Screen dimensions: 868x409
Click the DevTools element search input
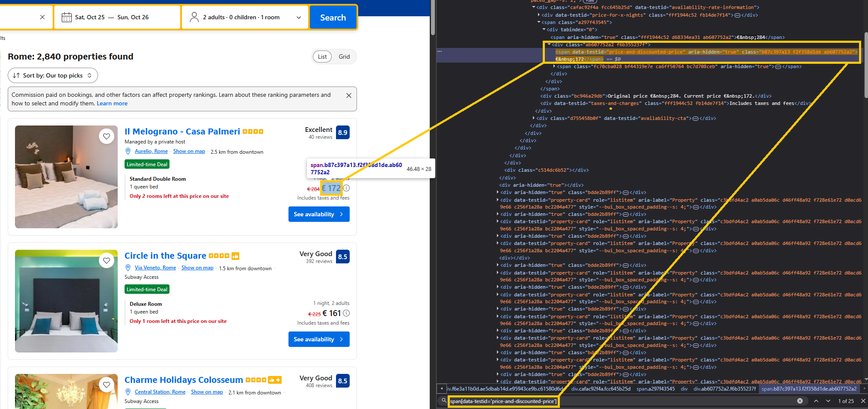pos(621,401)
